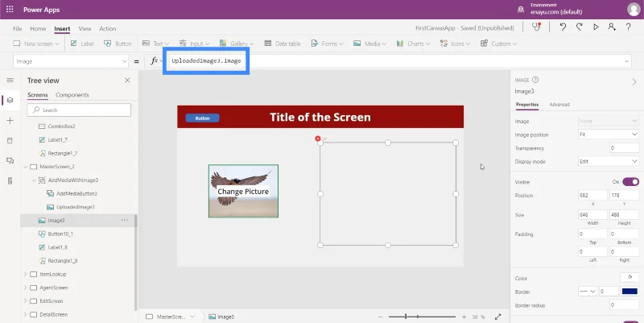Expand the formula bar with chevron
The height and width of the screenshot is (323, 644).
[x=627, y=61]
